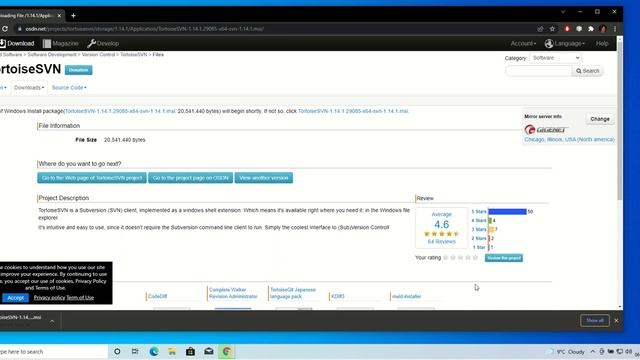Open the Help link in header
The width and height of the screenshot is (640, 360).
coord(602,43)
